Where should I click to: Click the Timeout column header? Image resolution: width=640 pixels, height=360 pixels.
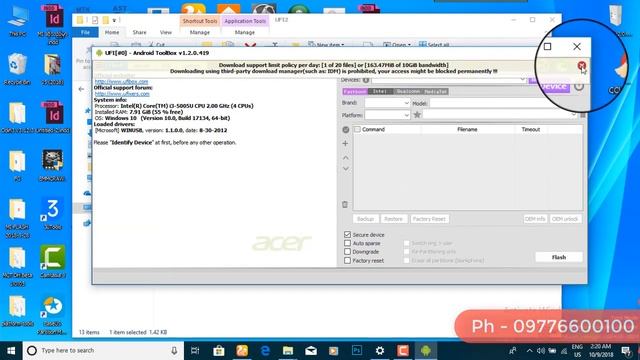(x=531, y=129)
